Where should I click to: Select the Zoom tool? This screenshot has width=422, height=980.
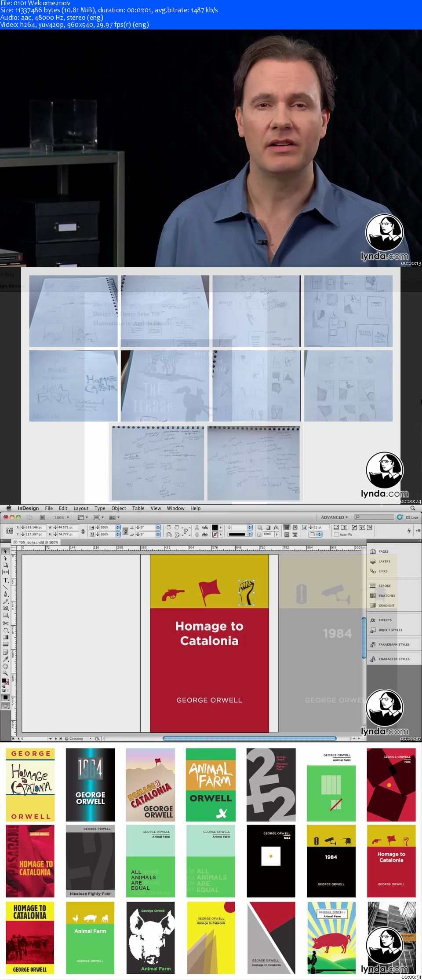[x=6, y=673]
